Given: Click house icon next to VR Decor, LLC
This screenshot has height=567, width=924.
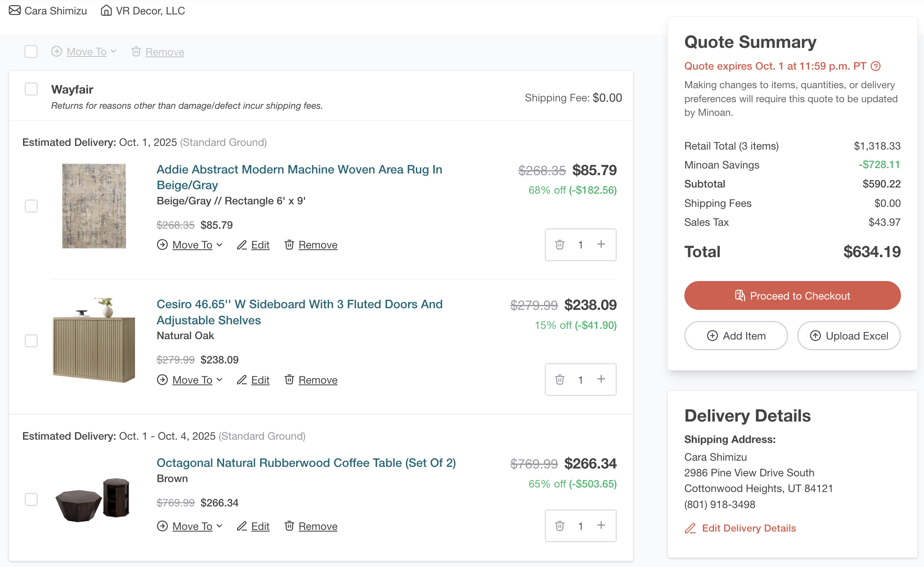Looking at the screenshot, I should coord(106,10).
